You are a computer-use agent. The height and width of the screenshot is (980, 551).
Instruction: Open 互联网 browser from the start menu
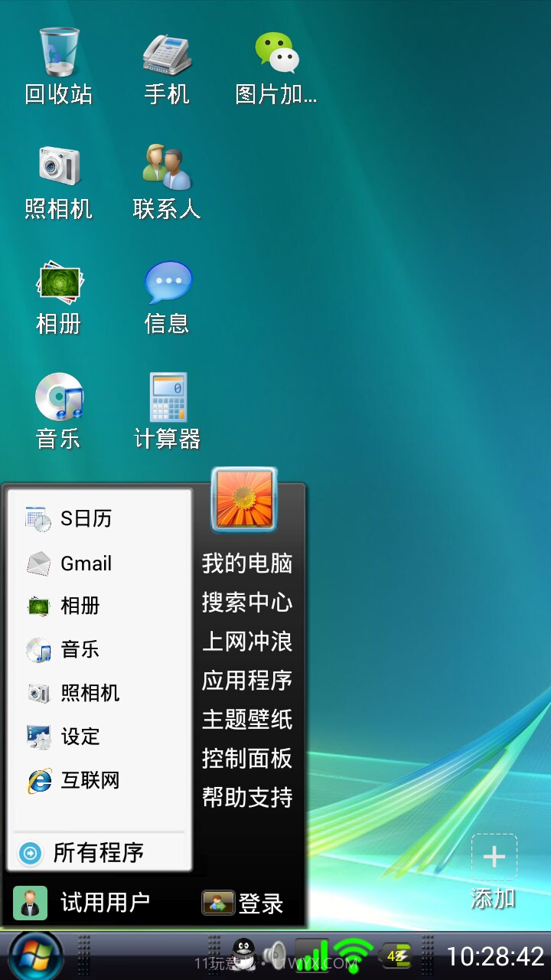(x=99, y=780)
